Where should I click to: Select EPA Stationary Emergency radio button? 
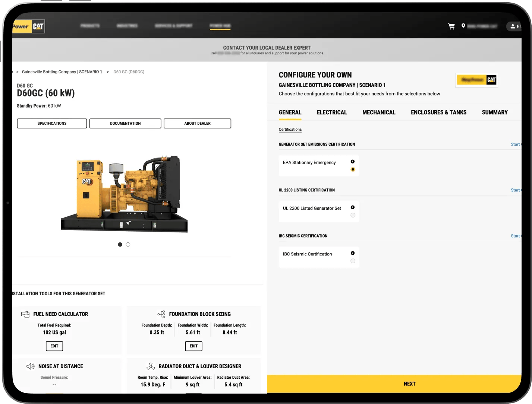[x=353, y=169]
